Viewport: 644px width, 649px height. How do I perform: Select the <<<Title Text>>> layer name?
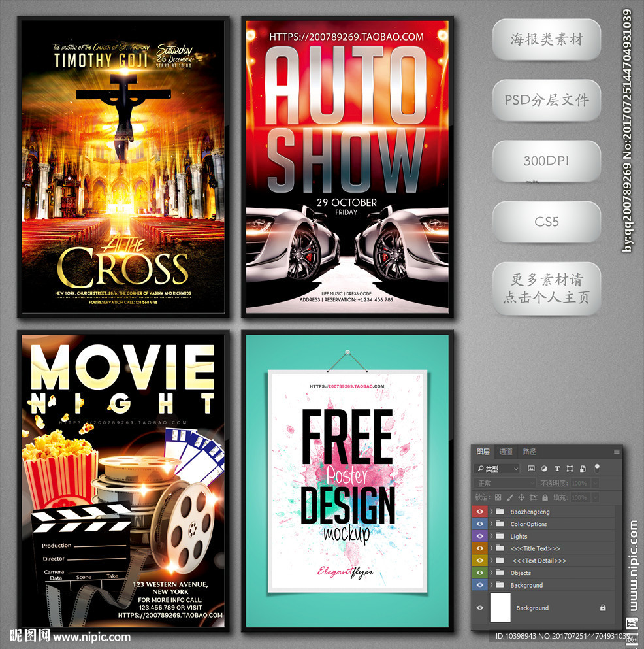(535, 548)
